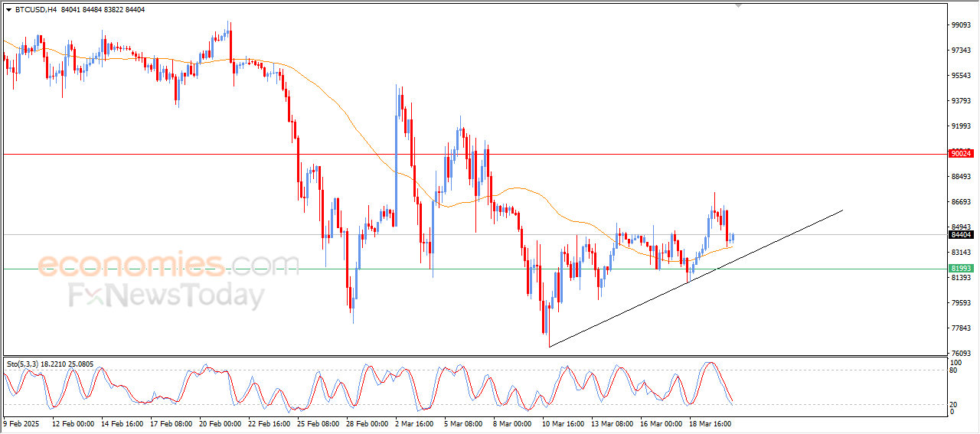Click the chart shift triangle marker on top edge
The width and height of the screenshot is (980, 434).
738,5
